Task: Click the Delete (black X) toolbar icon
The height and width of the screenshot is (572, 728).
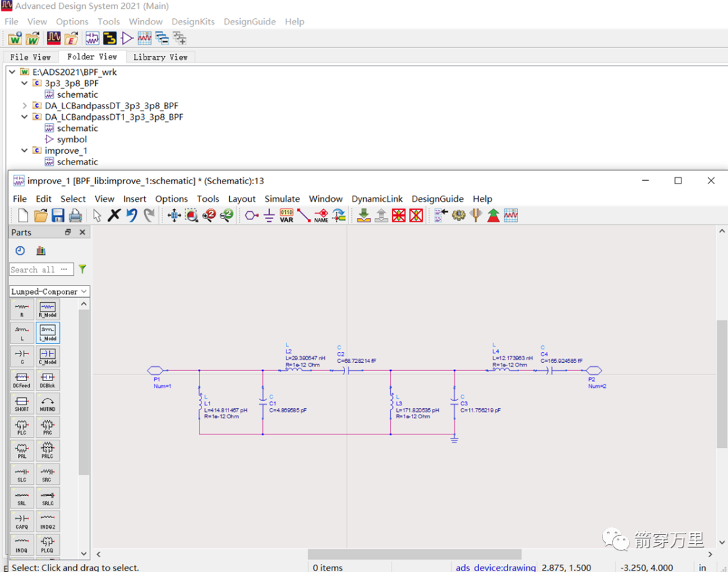Action: (x=114, y=215)
